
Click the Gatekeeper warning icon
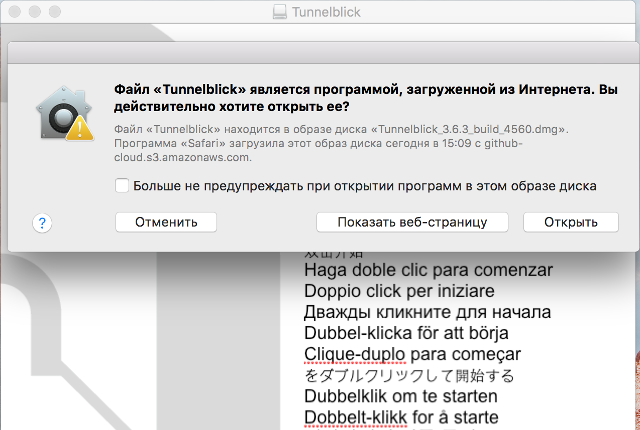tap(64, 113)
